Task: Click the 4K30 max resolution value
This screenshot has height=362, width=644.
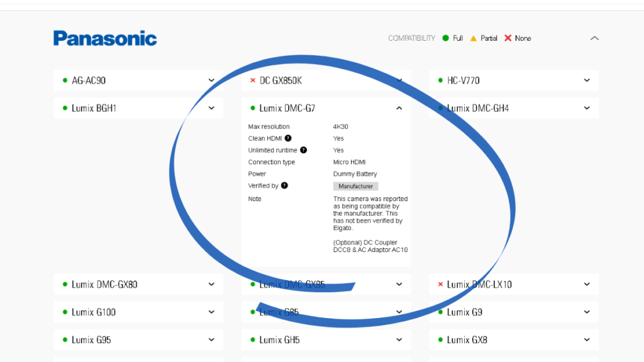Action: 341,126
